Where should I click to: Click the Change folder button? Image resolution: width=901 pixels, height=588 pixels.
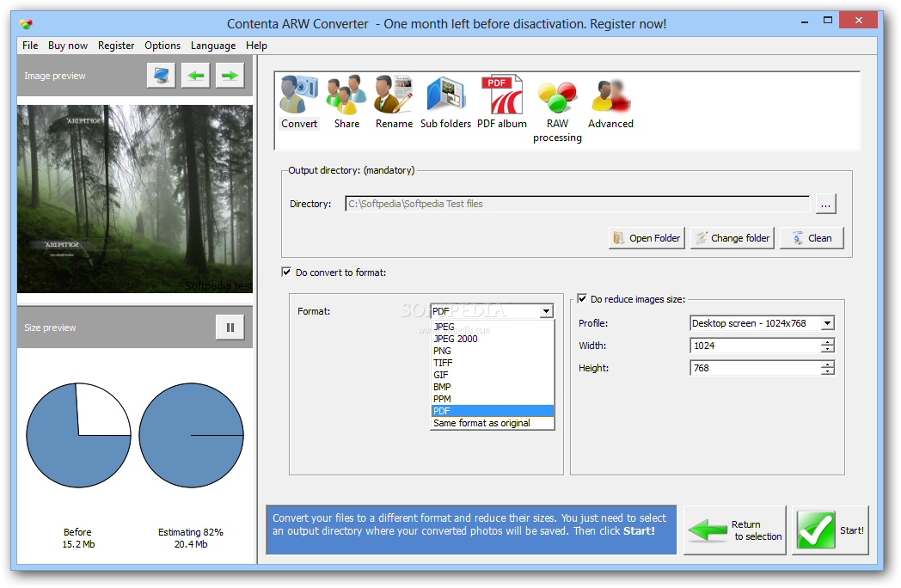click(x=732, y=238)
